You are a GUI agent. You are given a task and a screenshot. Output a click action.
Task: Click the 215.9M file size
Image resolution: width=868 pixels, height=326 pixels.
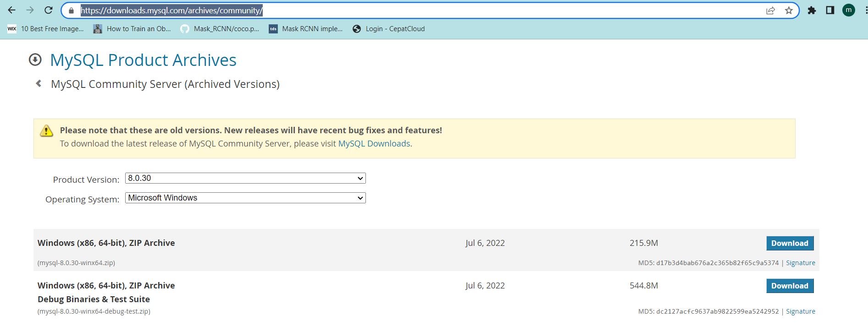click(644, 243)
